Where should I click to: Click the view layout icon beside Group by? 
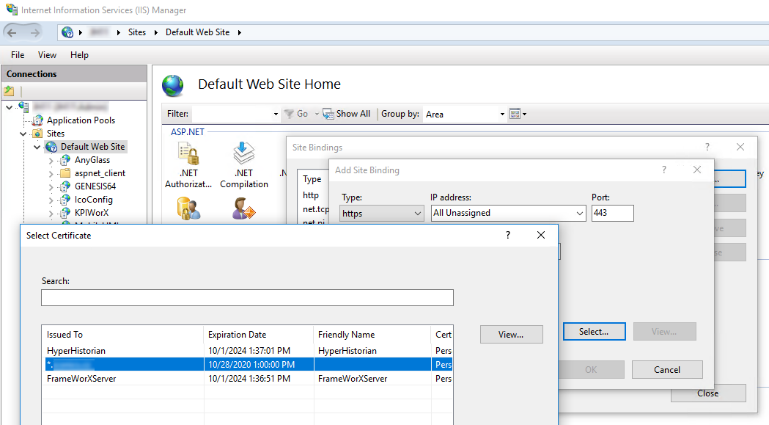click(x=516, y=114)
